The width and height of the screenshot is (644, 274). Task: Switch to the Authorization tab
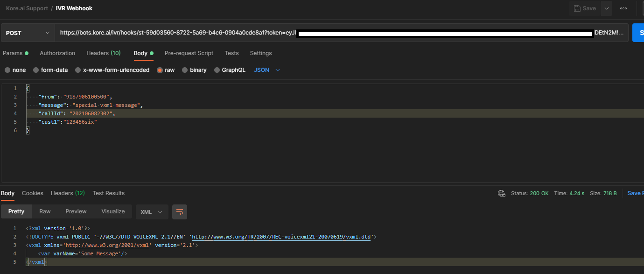click(57, 53)
